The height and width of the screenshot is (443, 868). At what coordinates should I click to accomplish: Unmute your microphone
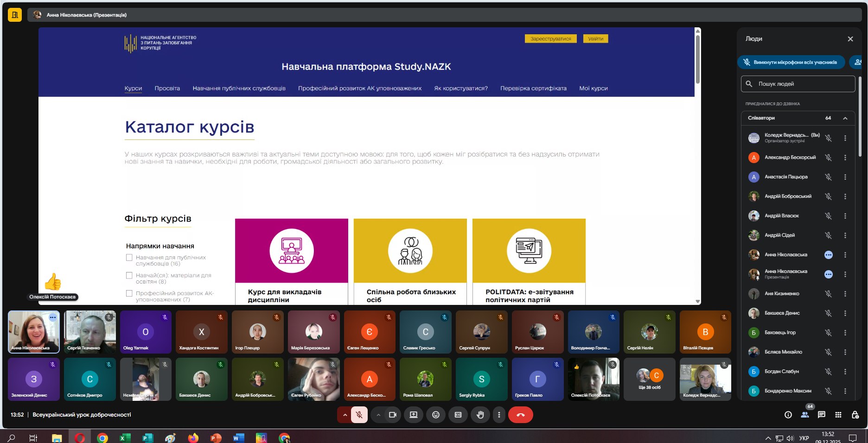tap(359, 415)
